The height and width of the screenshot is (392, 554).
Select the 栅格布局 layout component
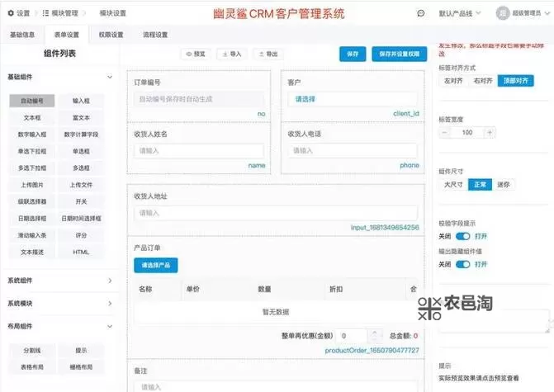(x=81, y=367)
